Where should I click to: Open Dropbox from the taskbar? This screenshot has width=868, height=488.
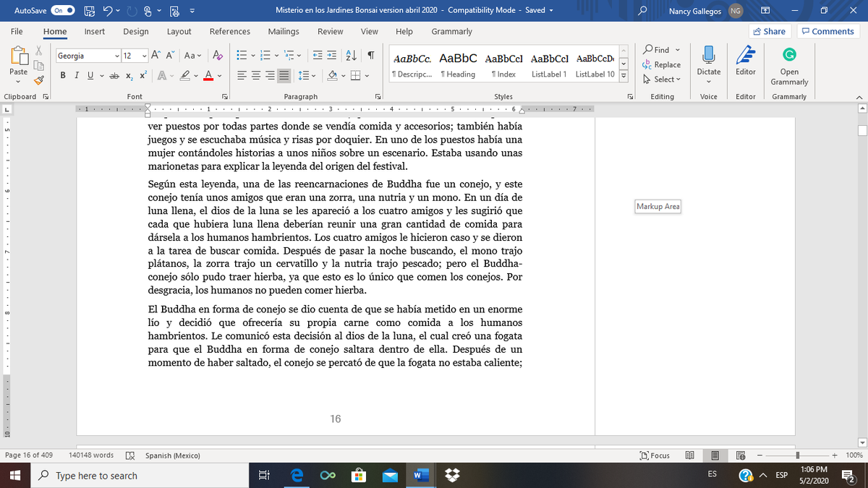point(452,476)
